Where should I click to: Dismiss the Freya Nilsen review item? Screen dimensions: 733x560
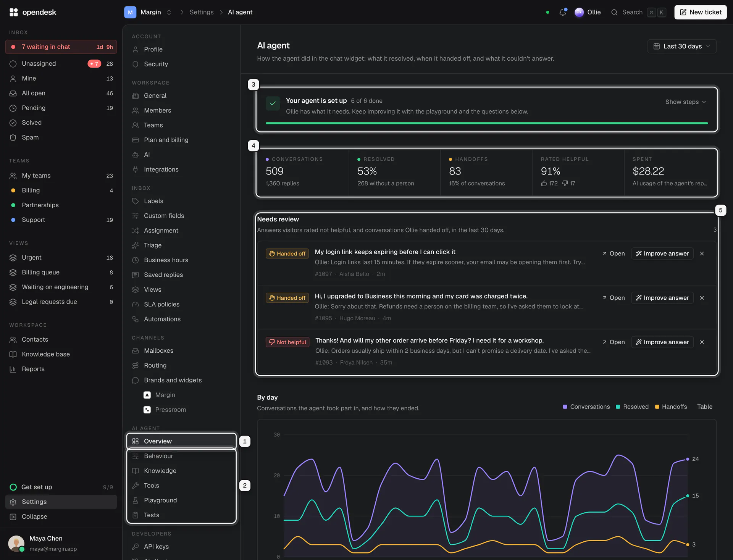pyautogui.click(x=702, y=342)
